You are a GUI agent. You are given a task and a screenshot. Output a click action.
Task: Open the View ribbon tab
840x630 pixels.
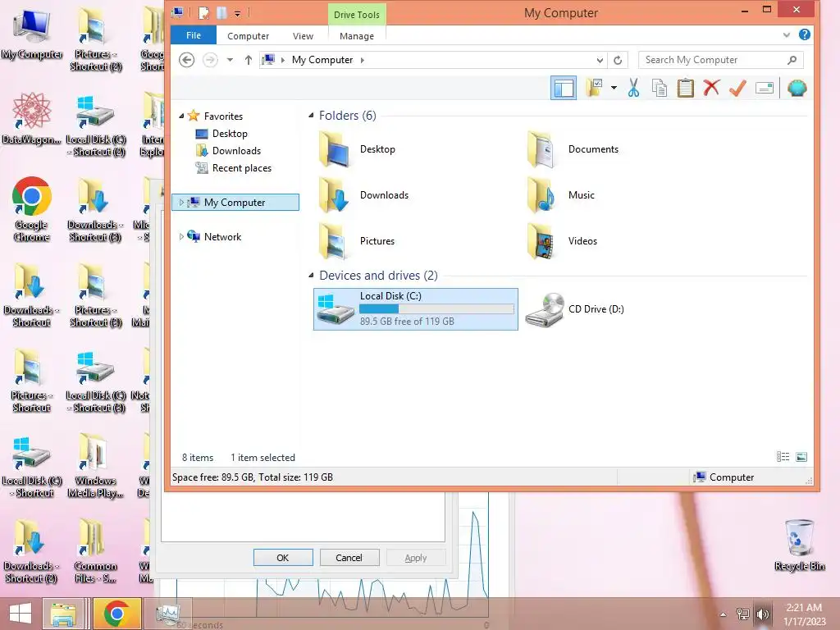[x=303, y=36]
